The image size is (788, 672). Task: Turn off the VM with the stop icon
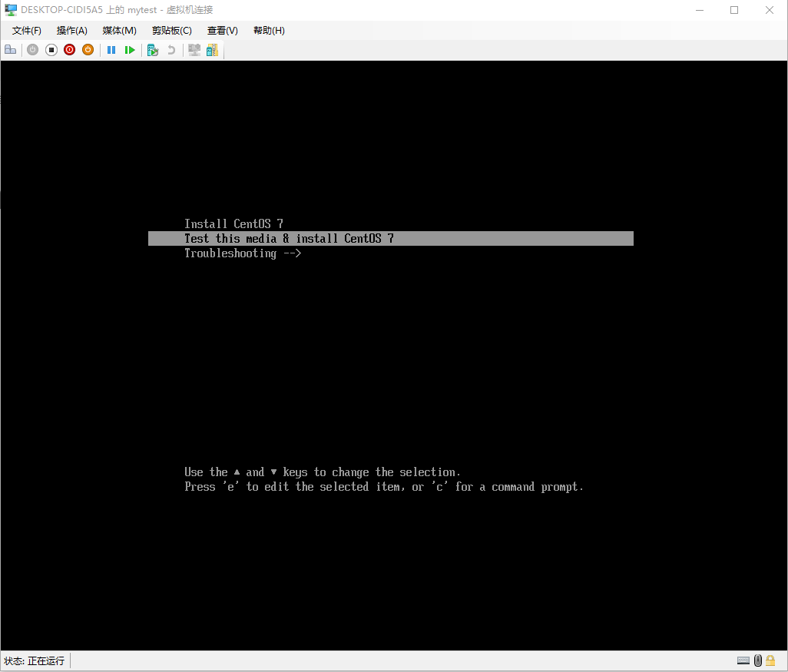point(51,50)
